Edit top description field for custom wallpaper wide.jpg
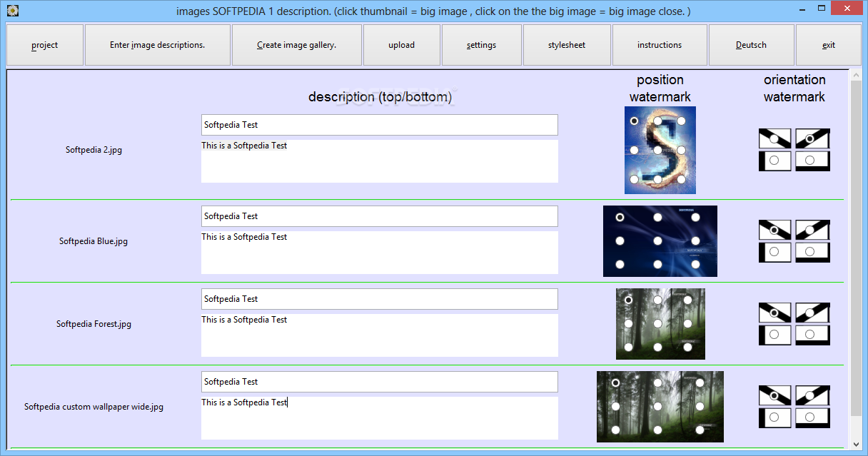The image size is (868, 456). coord(380,382)
